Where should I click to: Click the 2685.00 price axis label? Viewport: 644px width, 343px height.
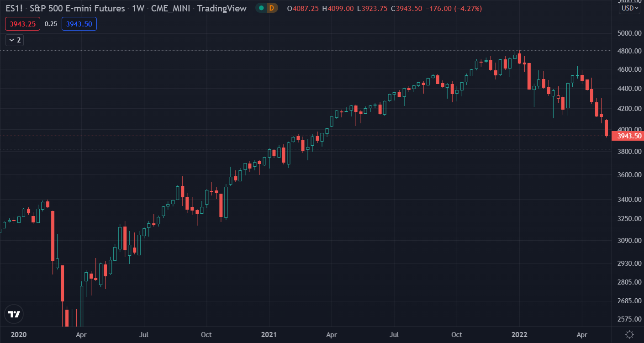click(x=630, y=301)
